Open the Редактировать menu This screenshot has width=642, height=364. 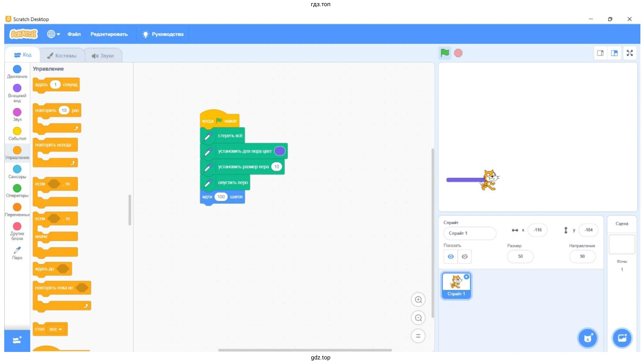click(109, 34)
